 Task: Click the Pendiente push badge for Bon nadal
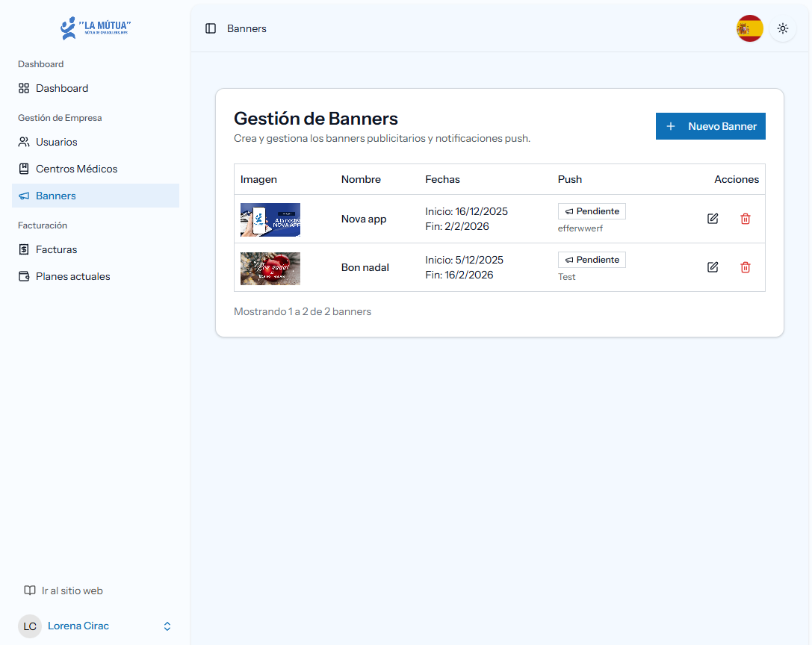(x=592, y=259)
